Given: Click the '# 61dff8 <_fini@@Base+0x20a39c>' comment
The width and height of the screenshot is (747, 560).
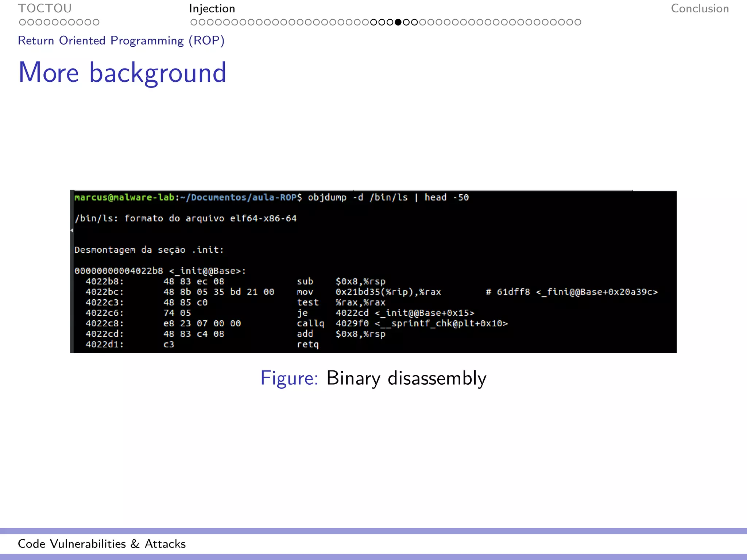Looking at the screenshot, I should (x=572, y=292).
